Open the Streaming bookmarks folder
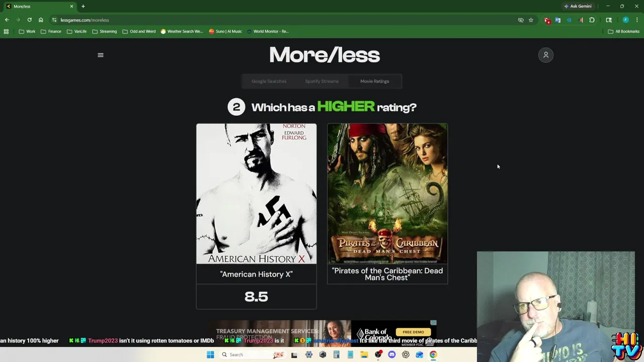 tap(104, 31)
